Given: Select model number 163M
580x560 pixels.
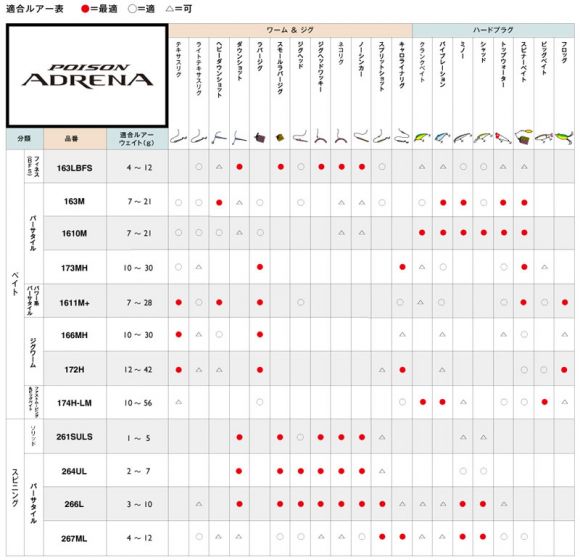Looking at the screenshot, I should (x=74, y=202).
